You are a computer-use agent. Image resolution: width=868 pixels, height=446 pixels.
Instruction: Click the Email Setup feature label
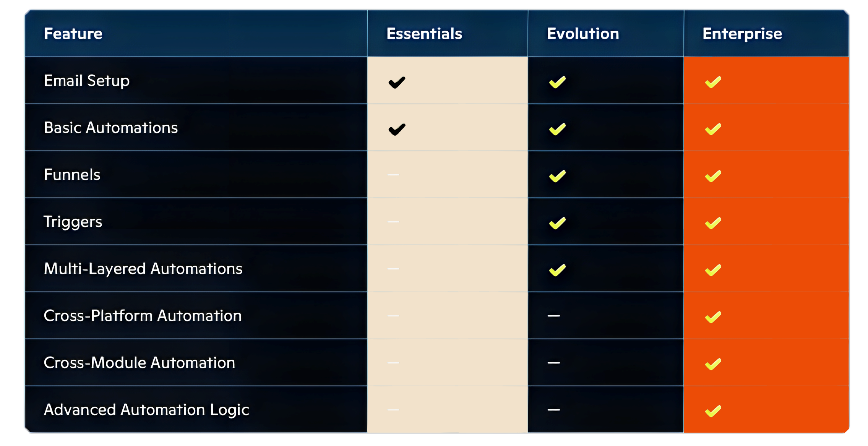click(87, 81)
